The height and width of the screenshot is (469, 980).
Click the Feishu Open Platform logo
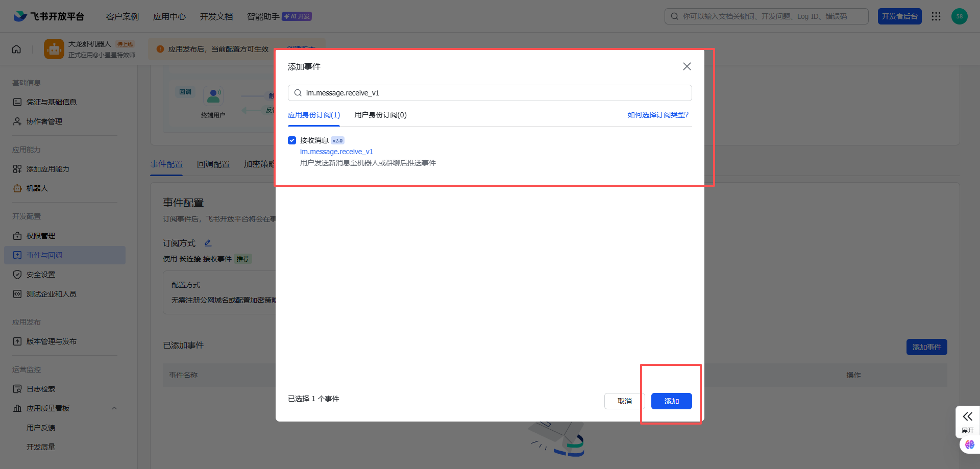(49, 16)
